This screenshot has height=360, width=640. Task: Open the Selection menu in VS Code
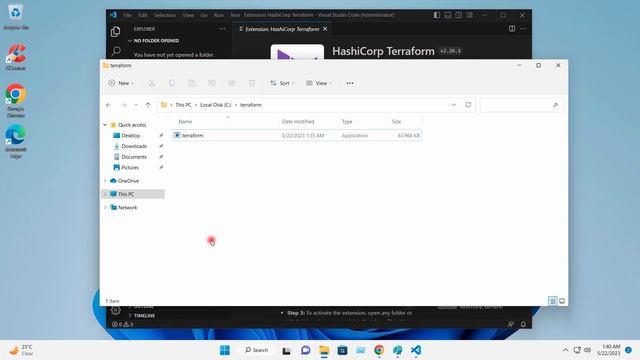click(x=164, y=15)
